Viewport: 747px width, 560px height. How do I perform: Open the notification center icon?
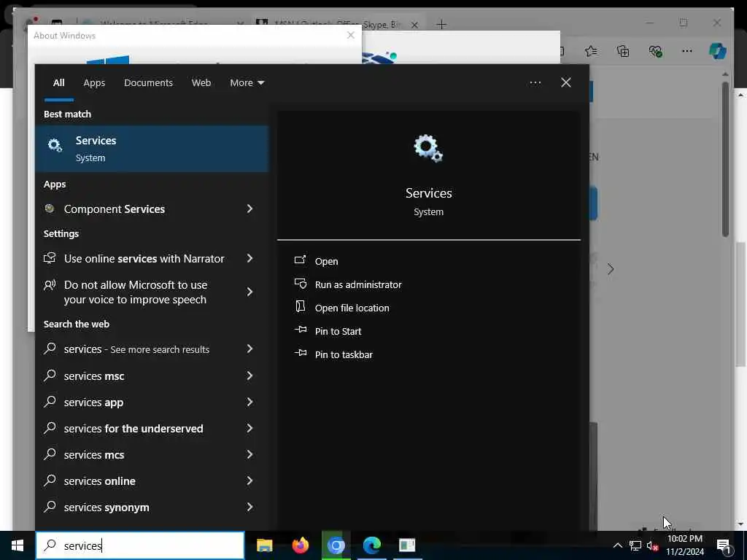click(724, 546)
